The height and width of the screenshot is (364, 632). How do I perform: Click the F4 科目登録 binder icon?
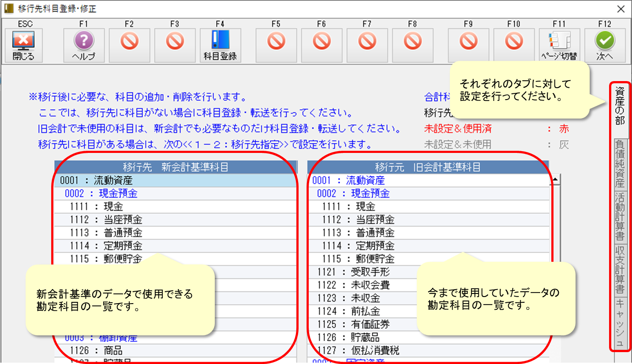click(x=220, y=45)
